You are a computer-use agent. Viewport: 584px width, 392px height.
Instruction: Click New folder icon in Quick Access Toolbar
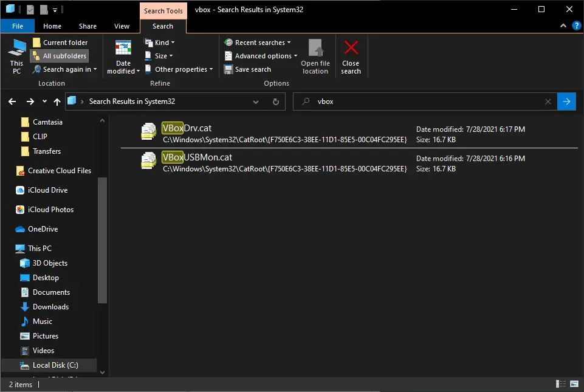click(44, 10)
